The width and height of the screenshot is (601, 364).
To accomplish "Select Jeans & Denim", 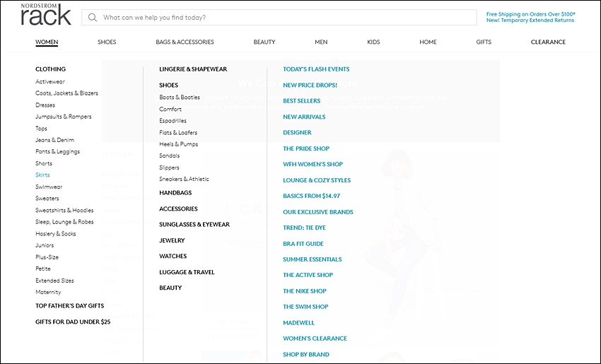I will (x=55, y=140).
